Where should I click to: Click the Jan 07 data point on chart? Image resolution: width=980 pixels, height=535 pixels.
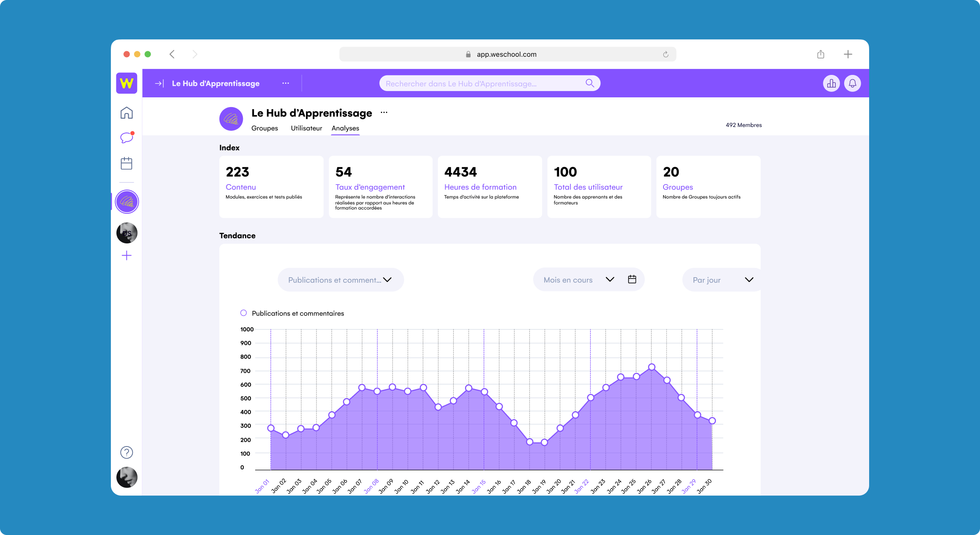[x=362, y=388]
